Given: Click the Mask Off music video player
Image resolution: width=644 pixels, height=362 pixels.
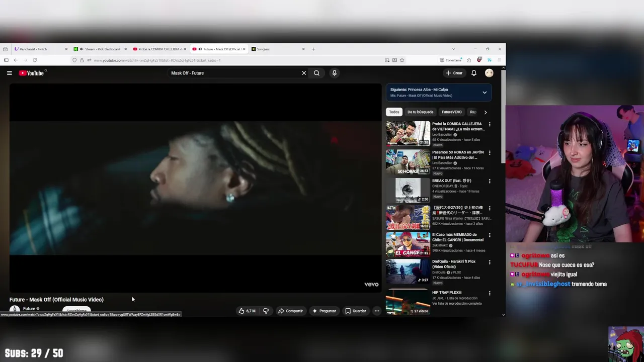Looking at the screenshot, I should click(x=195, y=188).
